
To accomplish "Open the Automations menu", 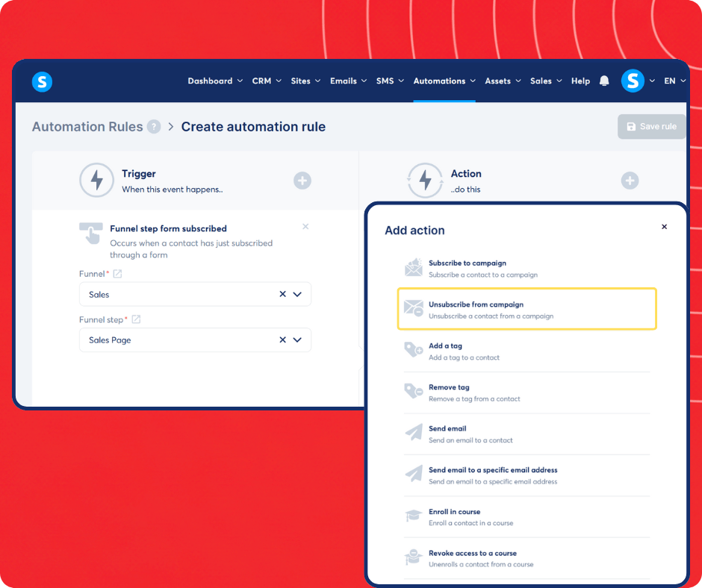I will [444, 81].
